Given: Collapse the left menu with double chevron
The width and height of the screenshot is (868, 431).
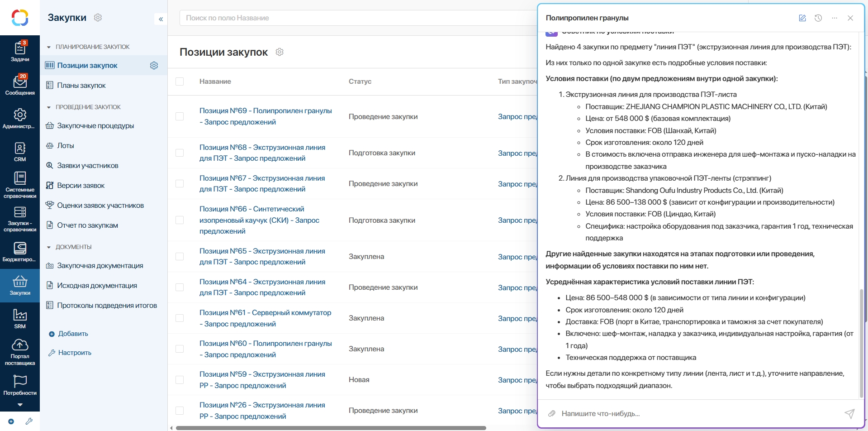Looking at the screenshot, I should [161, 19].
